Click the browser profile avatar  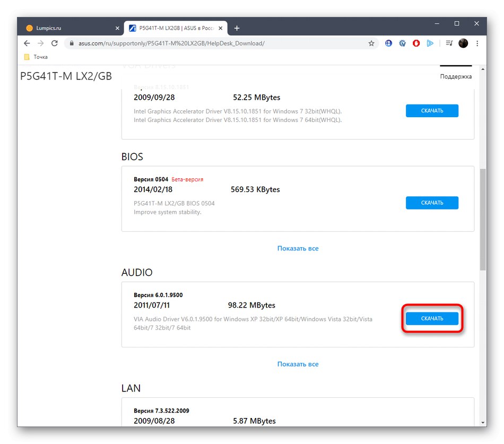(x=463, y=43)
